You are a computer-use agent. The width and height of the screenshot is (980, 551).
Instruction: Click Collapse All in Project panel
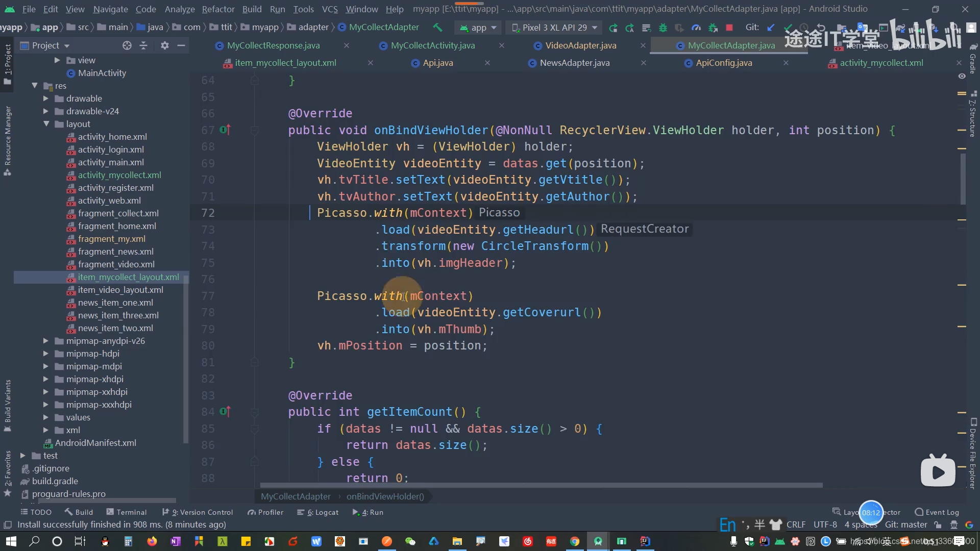(x=143, y=45)
